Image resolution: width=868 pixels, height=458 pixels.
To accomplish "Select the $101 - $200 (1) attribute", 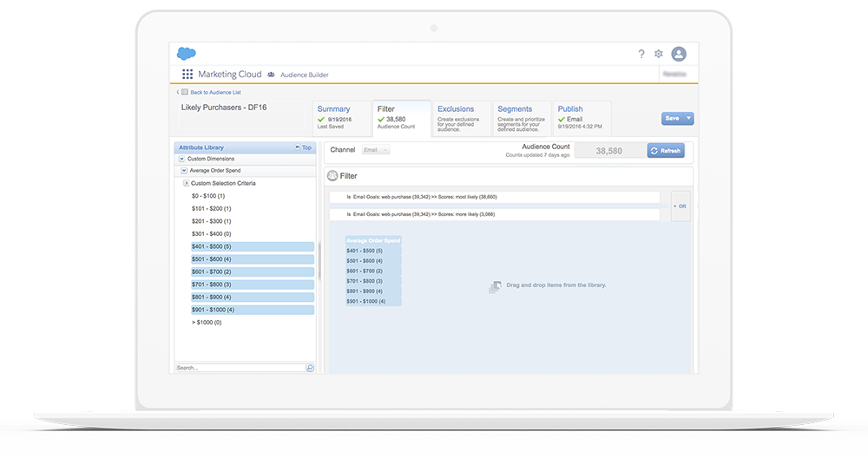I will point(211,208).
